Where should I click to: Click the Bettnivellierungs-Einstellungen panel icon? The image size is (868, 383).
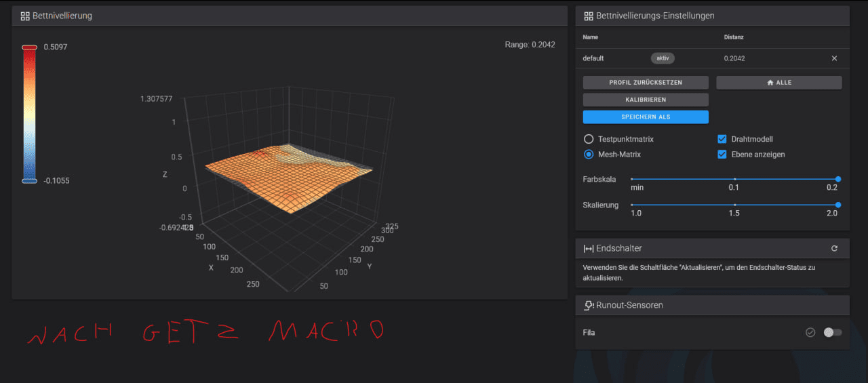coord(589,16)
